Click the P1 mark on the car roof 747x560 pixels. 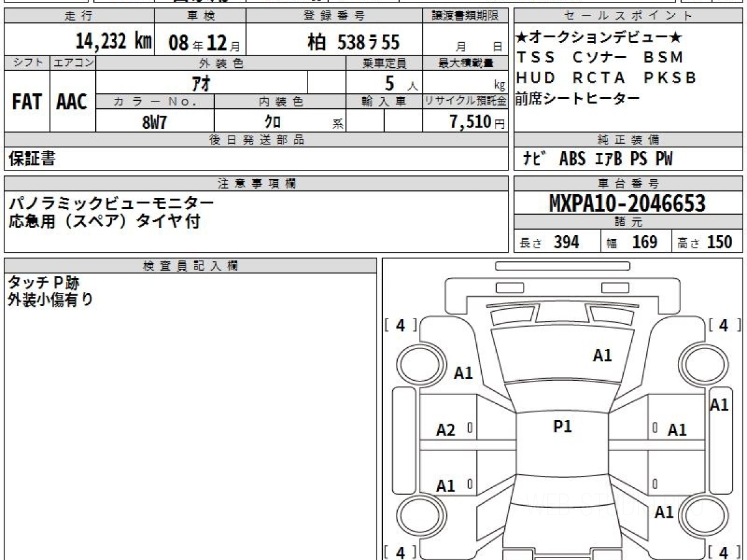click(563, 426)
